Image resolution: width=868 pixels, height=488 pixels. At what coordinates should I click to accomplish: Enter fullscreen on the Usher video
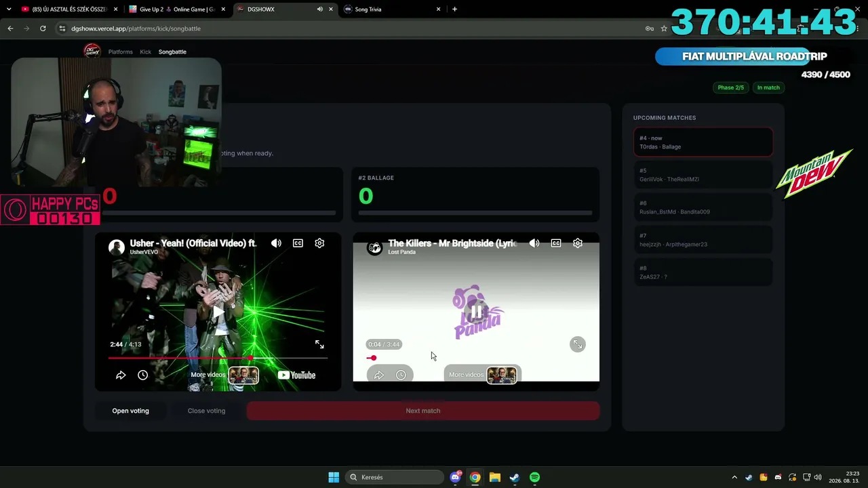click(x=319, y=344)
